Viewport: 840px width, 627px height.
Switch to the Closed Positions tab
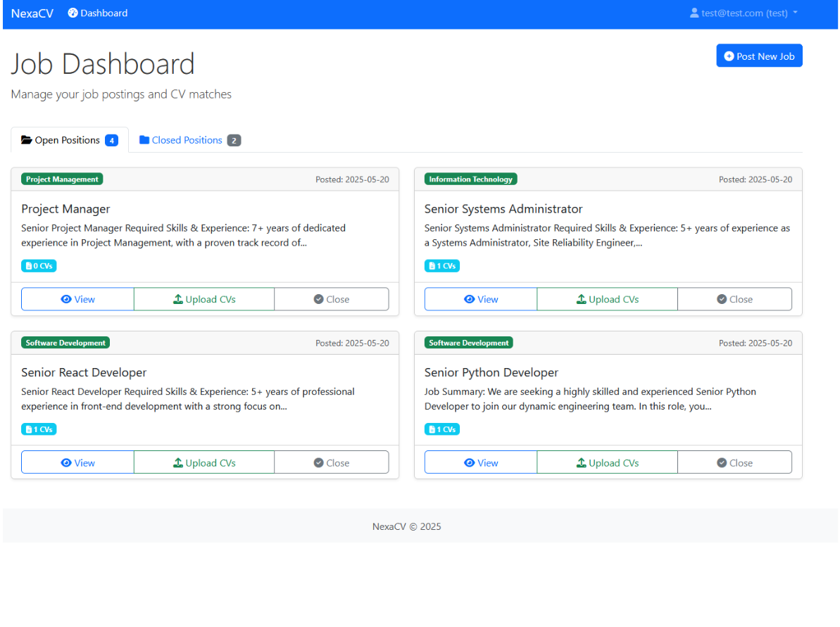[186, 139]
